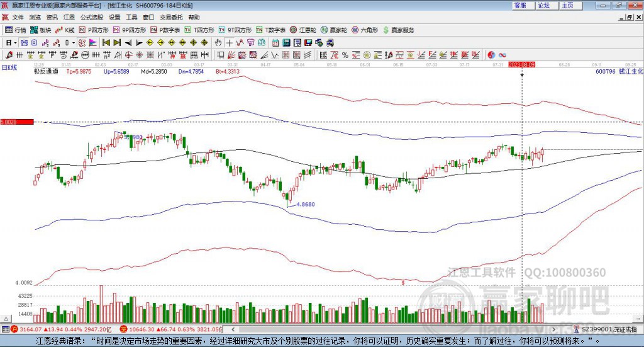Open the 设置 menu
This screenshot has height=347, width=644.
point(114,17)
